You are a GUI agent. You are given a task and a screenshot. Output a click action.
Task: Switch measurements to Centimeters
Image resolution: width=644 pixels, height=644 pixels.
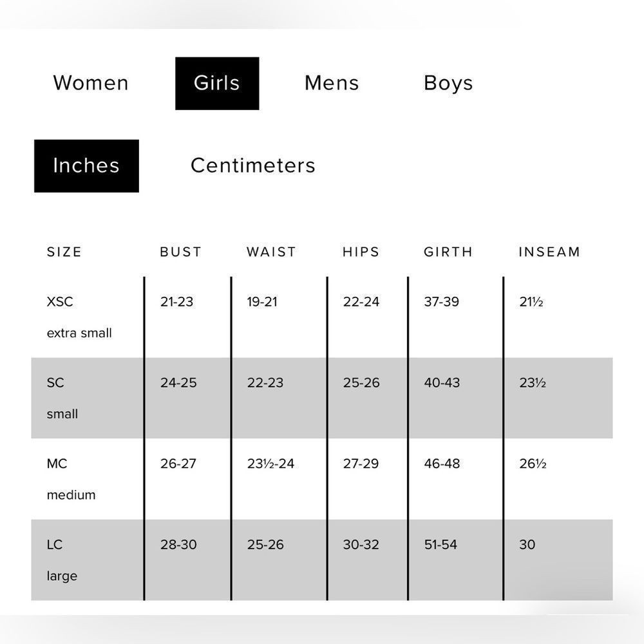(x=253, y=166)
